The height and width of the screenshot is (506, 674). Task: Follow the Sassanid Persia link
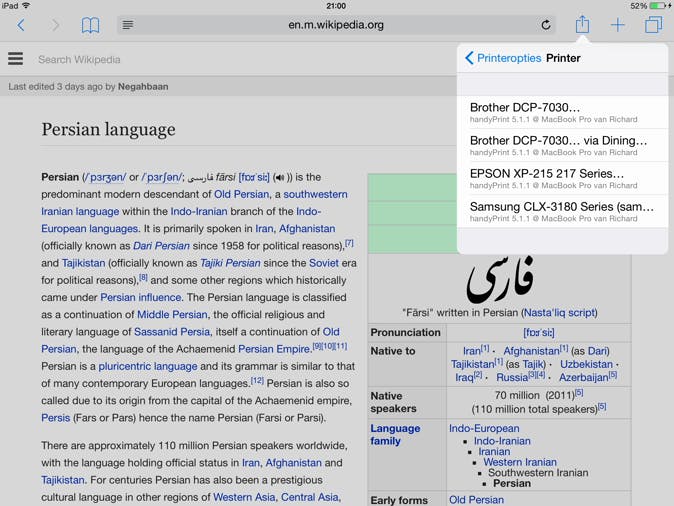[172, 332]
